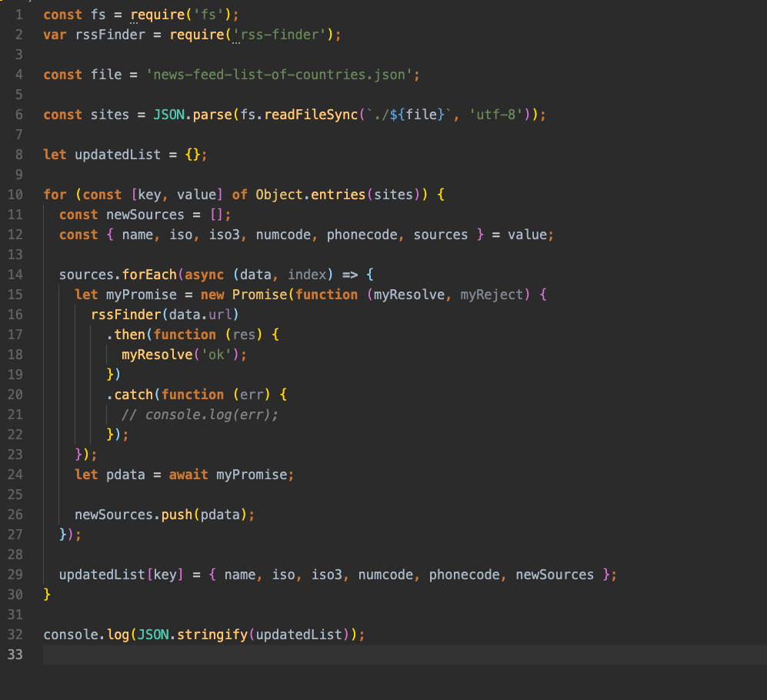
Task: Click line number 1 in the gutter
Action: (19, 15)
